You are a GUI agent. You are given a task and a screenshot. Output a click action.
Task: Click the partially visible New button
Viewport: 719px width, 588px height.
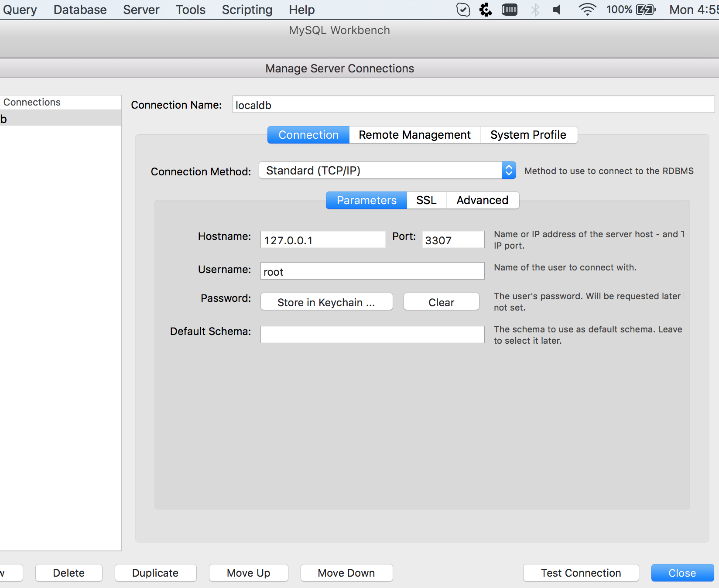10,573
